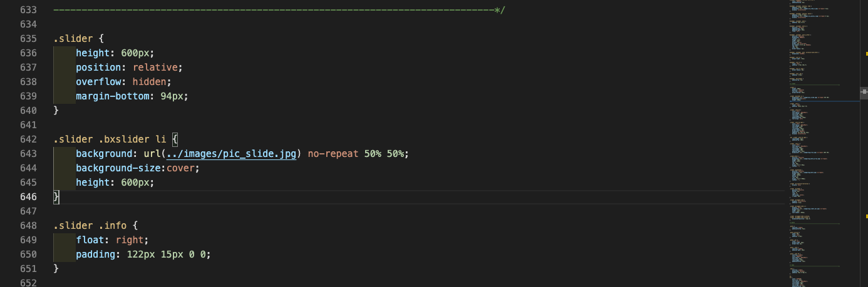This screenshot has width=868, height=287.
Task: Click line number 652 in the gutter
Action: click(29, 283)
